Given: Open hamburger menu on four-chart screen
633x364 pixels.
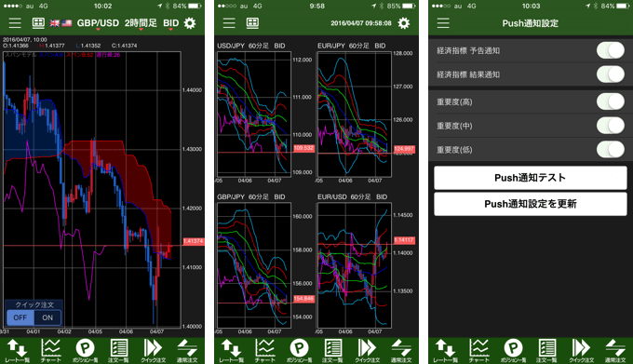Looking at the screenshot, I should pos(229,23).
